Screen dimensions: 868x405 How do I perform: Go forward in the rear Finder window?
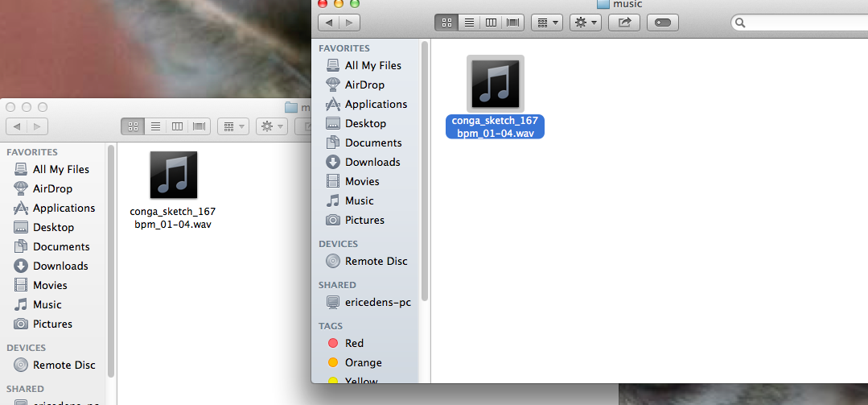(x=38, y=126)
